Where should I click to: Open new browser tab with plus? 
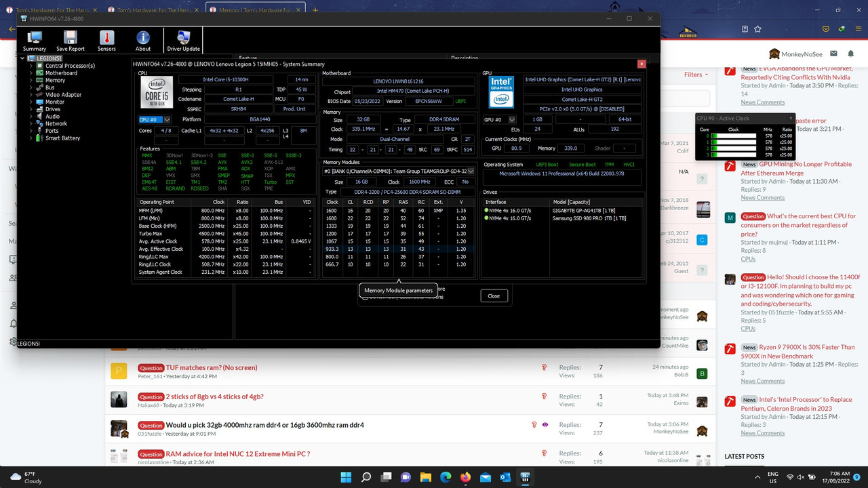point(315,10)
